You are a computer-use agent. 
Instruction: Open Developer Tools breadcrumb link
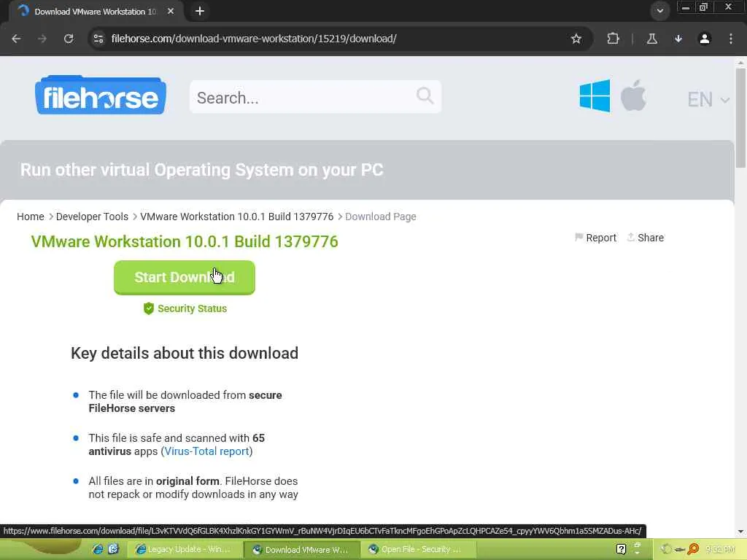point(92,217)
